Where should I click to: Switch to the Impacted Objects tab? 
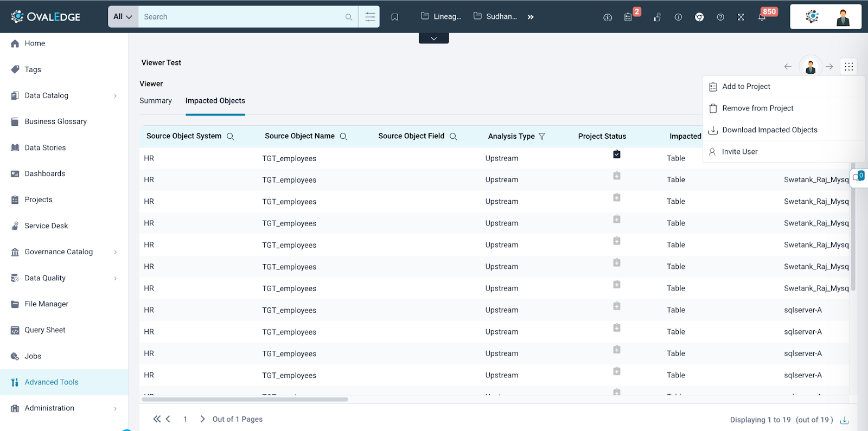click(215, 101)
